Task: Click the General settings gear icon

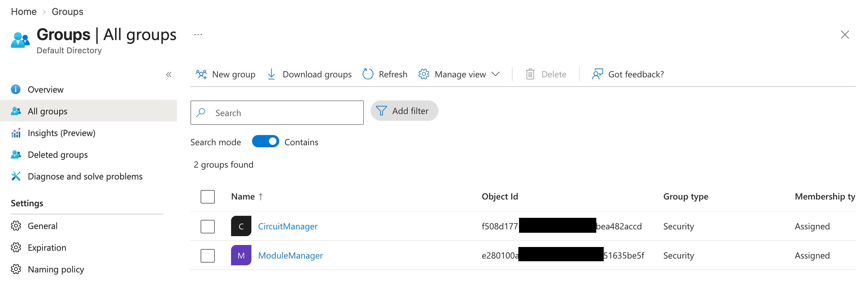Action: [16, 226]
